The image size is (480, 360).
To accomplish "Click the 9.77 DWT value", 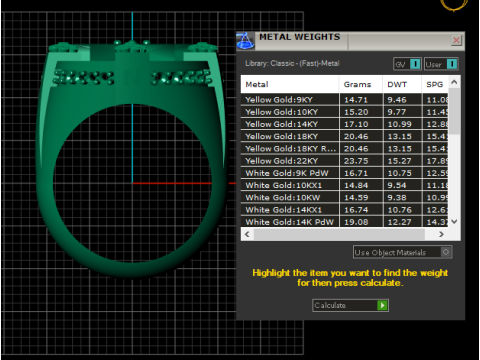I will [x=397, y=112].
